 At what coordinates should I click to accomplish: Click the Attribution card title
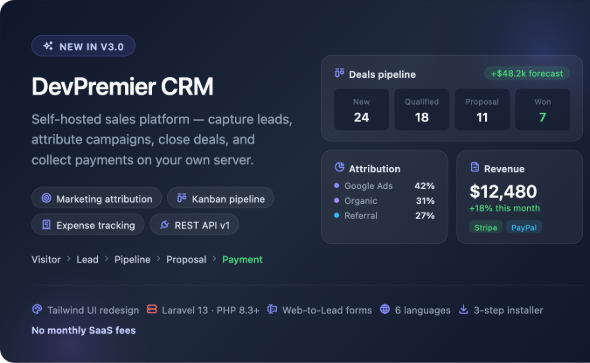click(374, 169)
